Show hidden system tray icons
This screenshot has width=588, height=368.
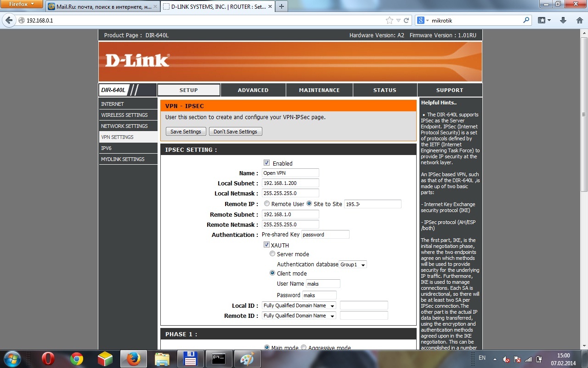(495, 359)
